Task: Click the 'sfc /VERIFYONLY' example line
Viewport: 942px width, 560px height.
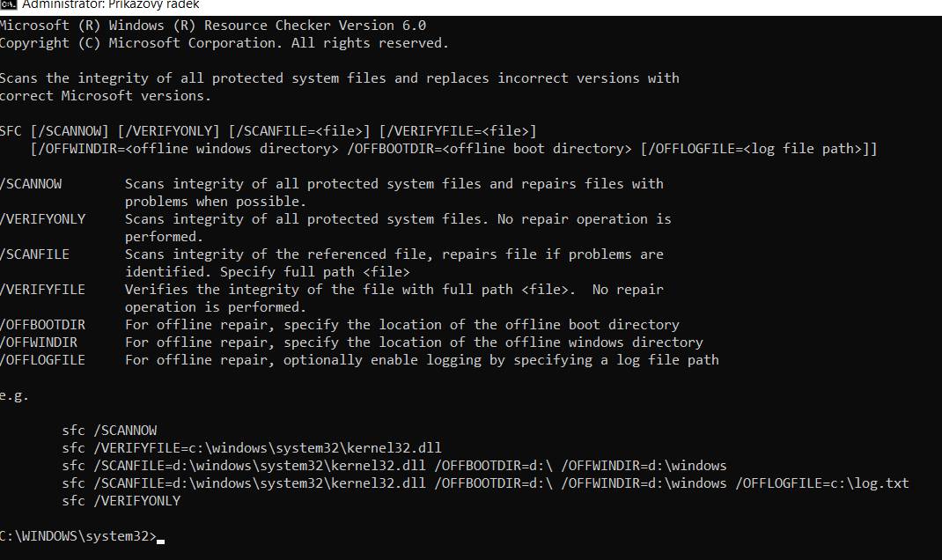Action: pos(121,501)
